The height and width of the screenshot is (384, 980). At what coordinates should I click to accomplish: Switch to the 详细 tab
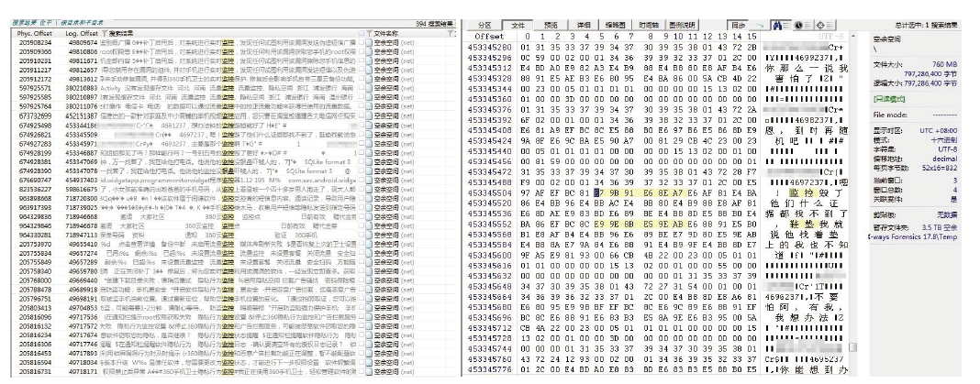click(584, 25)
